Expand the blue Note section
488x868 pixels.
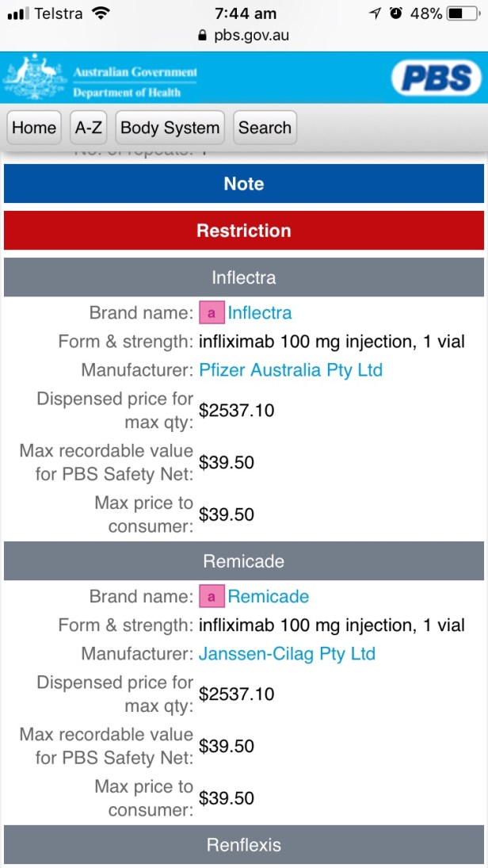(244, 184)
